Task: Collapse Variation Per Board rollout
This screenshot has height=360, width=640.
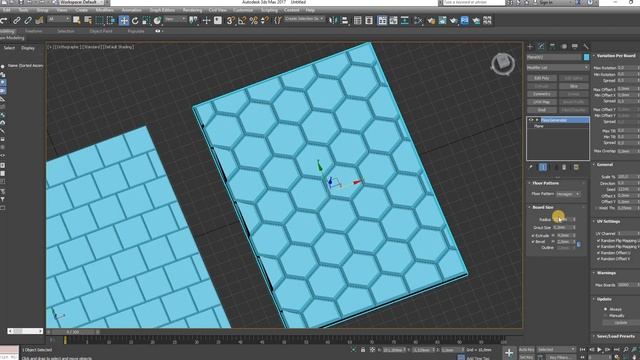Action: pyautogui.click(x=616, y=56)
